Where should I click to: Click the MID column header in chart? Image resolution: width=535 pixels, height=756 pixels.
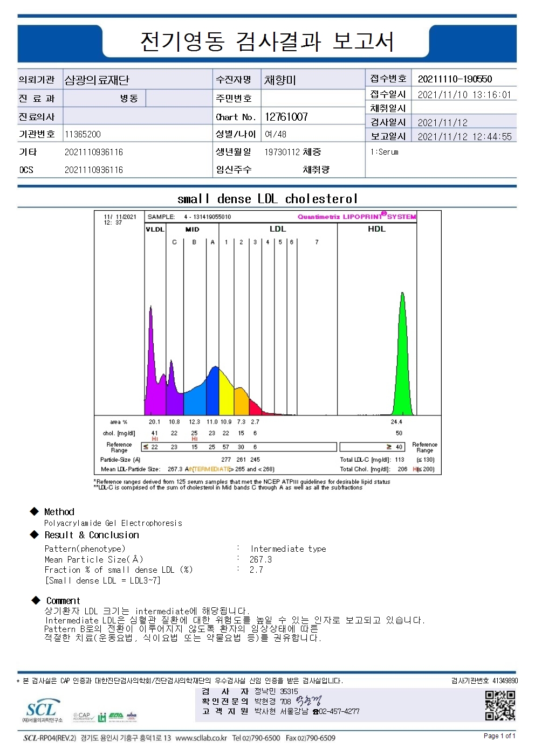192,230
